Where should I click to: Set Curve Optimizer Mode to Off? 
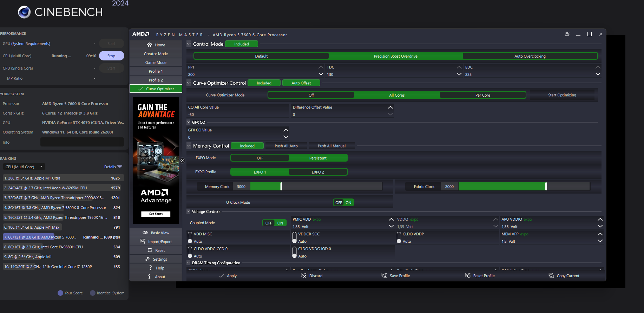click(311, 95)
